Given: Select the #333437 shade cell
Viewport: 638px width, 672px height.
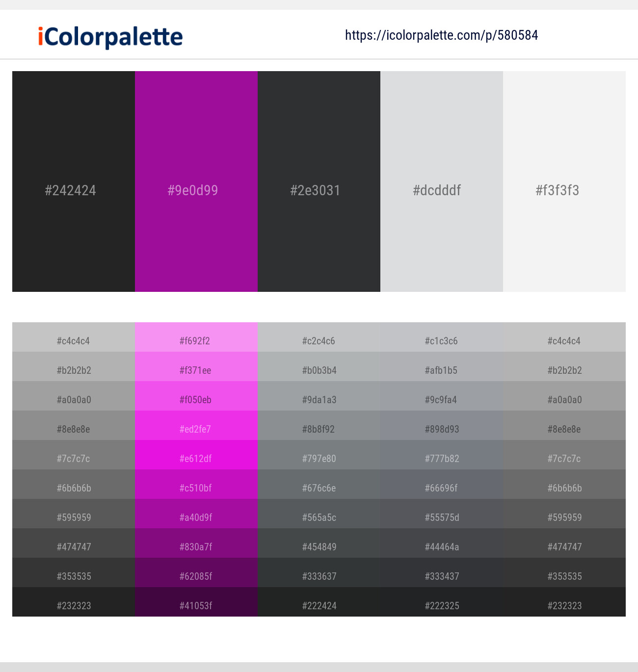Looking at the screenshot, I should tap(442, 572).
